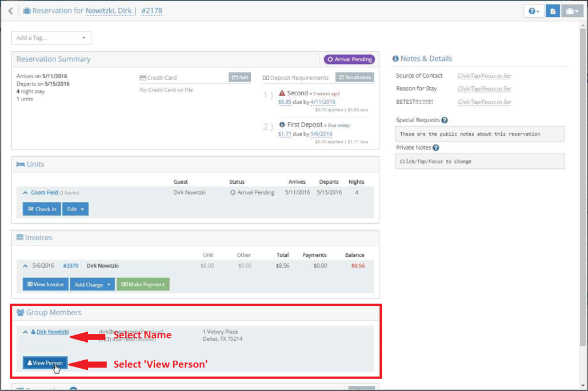The image size is (588, 391).
Task: Click the Private Notes text field
Action: point(480,162)
